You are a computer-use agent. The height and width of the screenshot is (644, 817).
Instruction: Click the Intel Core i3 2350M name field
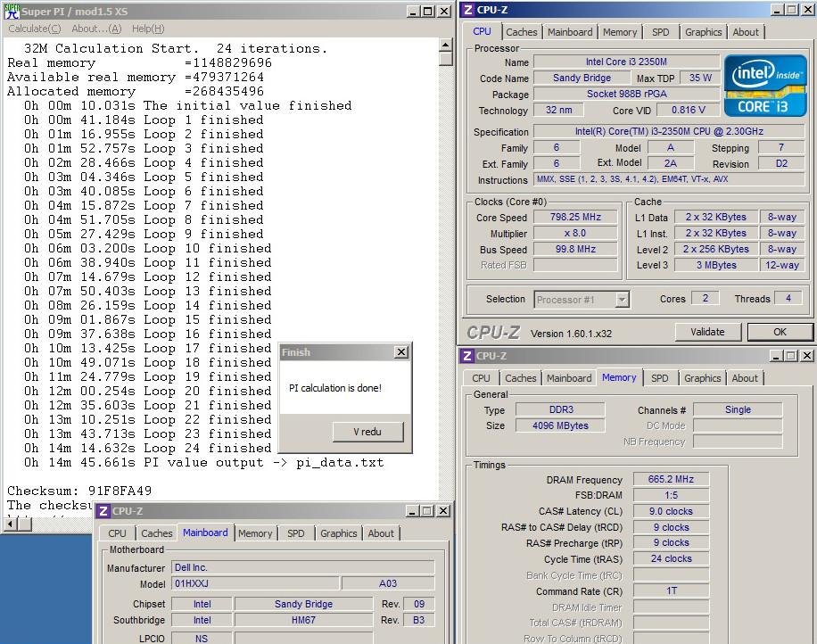tap(626, 62)
